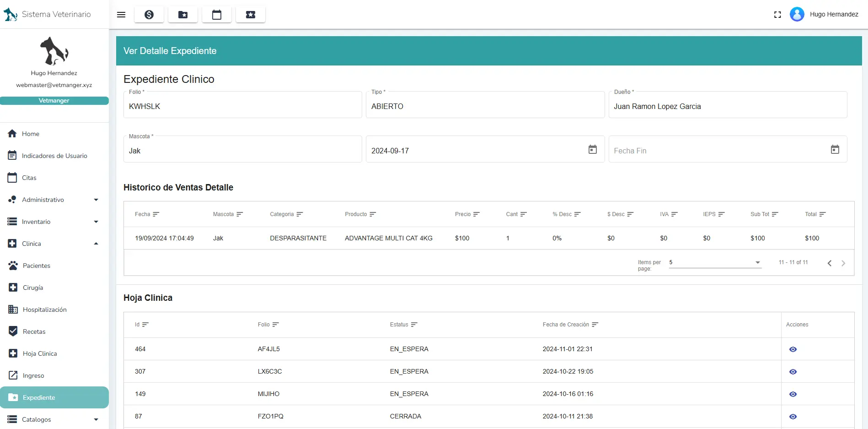The image size is (868, 429).
Task: Sort sales table by Mascota column
Action: 228,214
